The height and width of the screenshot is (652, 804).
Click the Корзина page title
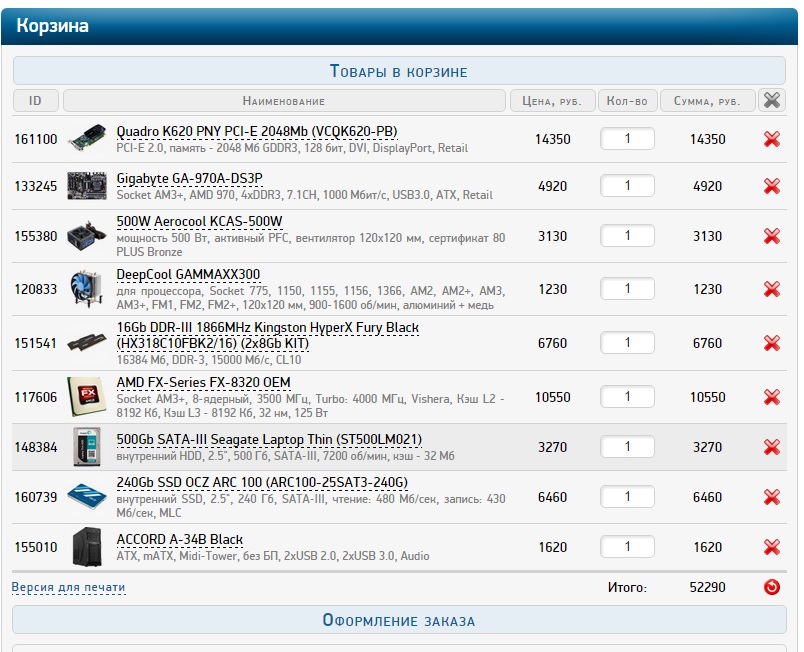pyautogui.click(x=52, y=26)
